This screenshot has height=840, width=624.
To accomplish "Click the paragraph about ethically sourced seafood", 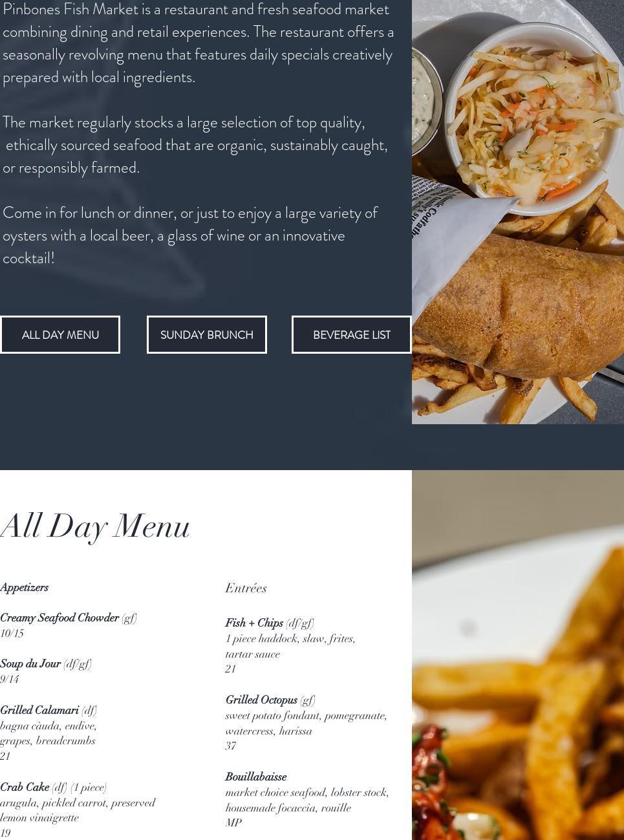I will click(x=195, y=145).
